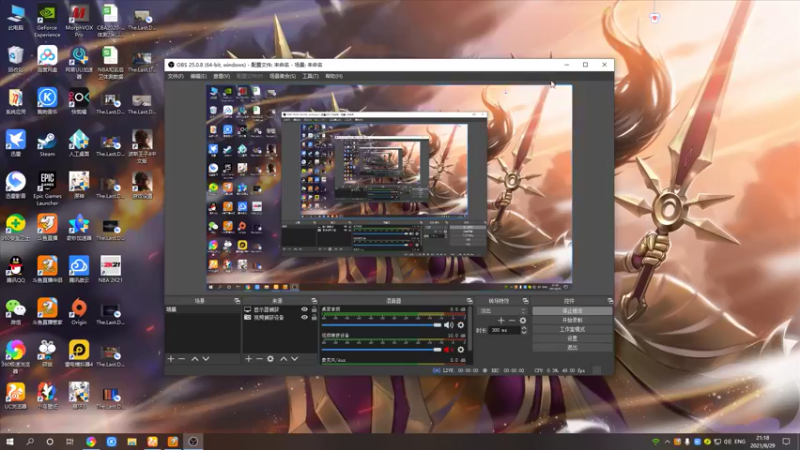Screen dimensions: 800x450
Task: Open the Epic Games Launcher desktop icon
Action: pyautogui.click(x=47, y=188)
